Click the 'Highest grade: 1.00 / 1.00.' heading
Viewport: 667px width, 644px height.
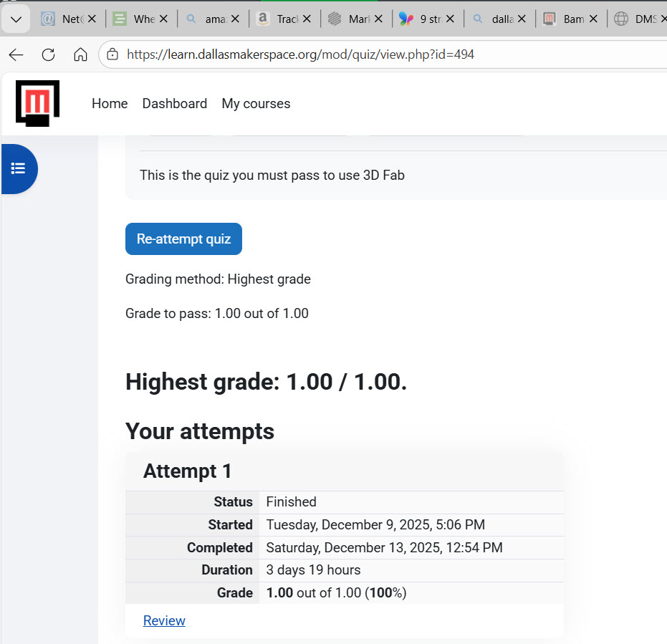(x=267, y=382)
